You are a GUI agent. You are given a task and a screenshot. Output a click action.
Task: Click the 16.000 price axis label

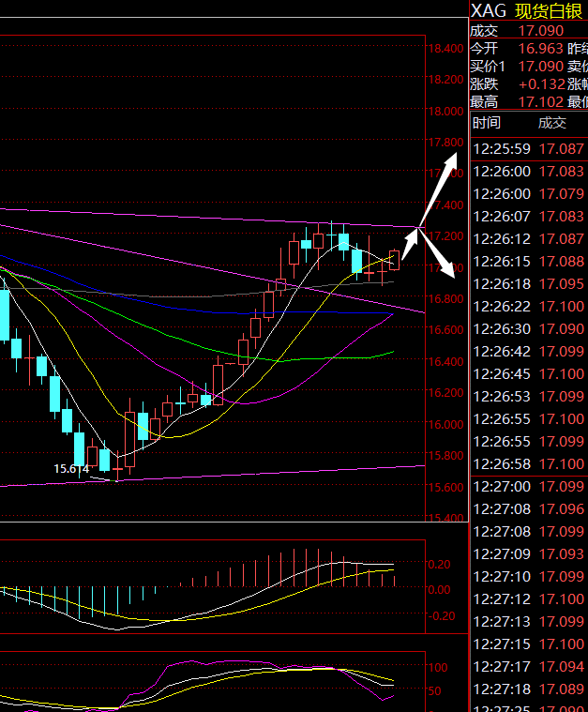tap(445, 425)
